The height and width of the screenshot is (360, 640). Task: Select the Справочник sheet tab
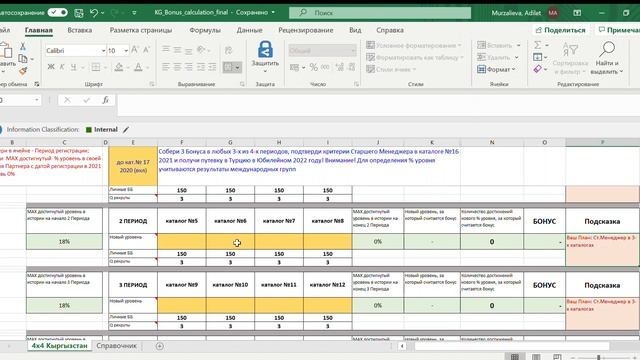116,346
